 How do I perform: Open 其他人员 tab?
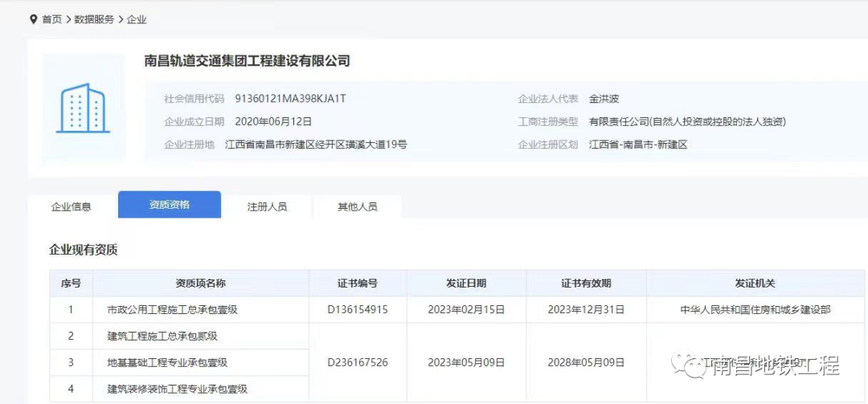click(x=357, y=207)
